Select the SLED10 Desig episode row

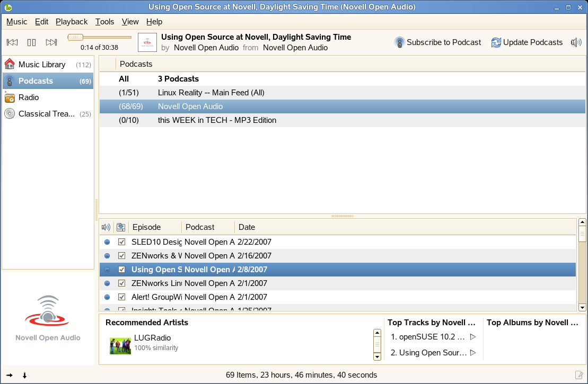pyautogui.click(x=338, y=242)
